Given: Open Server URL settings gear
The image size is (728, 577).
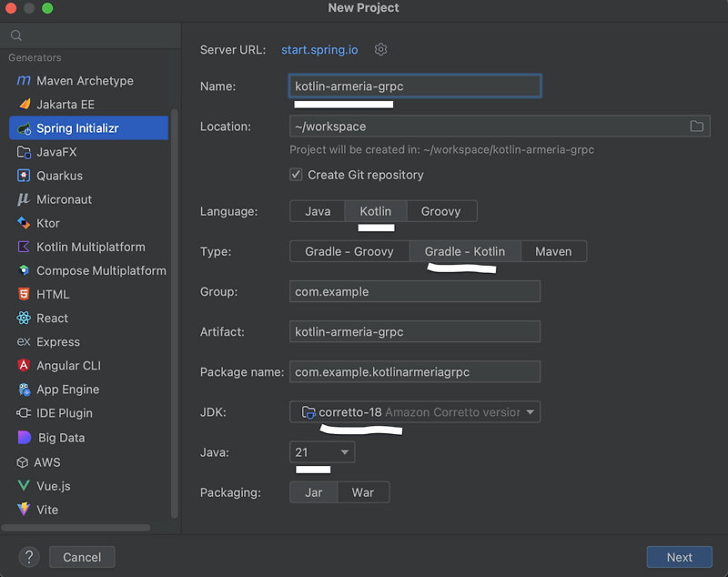Looking at the screenshot, I should (x=380, y=49).
